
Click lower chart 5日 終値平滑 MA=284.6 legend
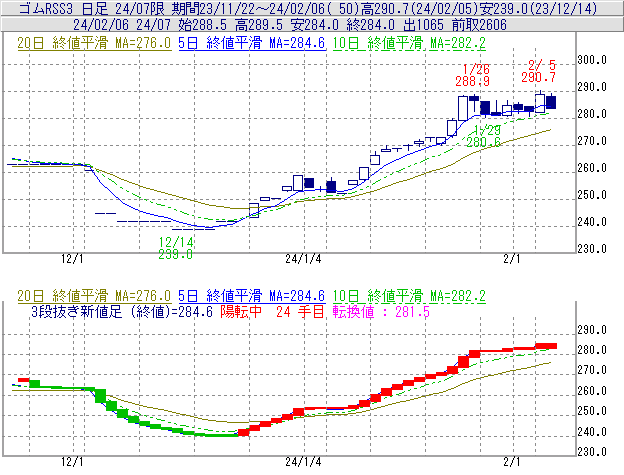tap(252, 296)
